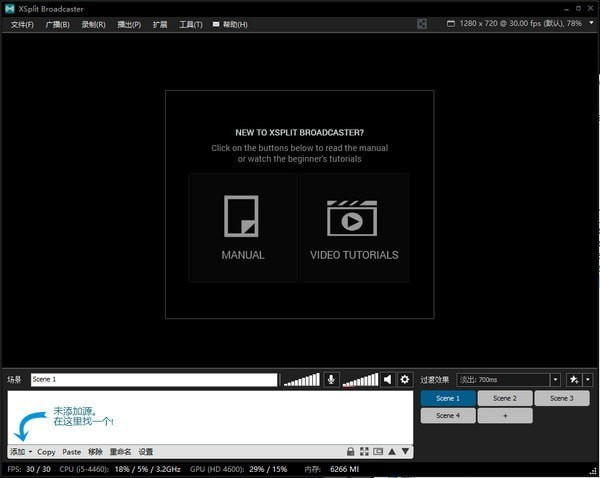
Task: Mute the microphone icon
Action: pos(331,380)
